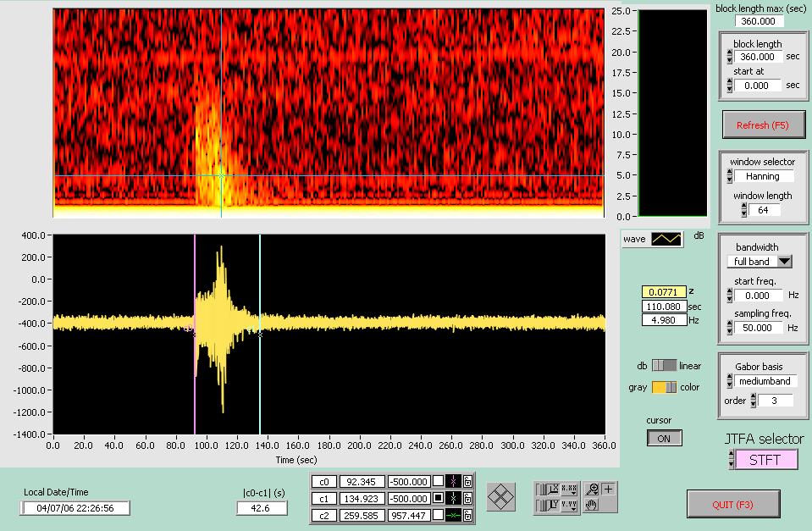Click the Gabor basis stepper arrows
The height and width of the screenshot is (531, 812).
pos(730,381)
